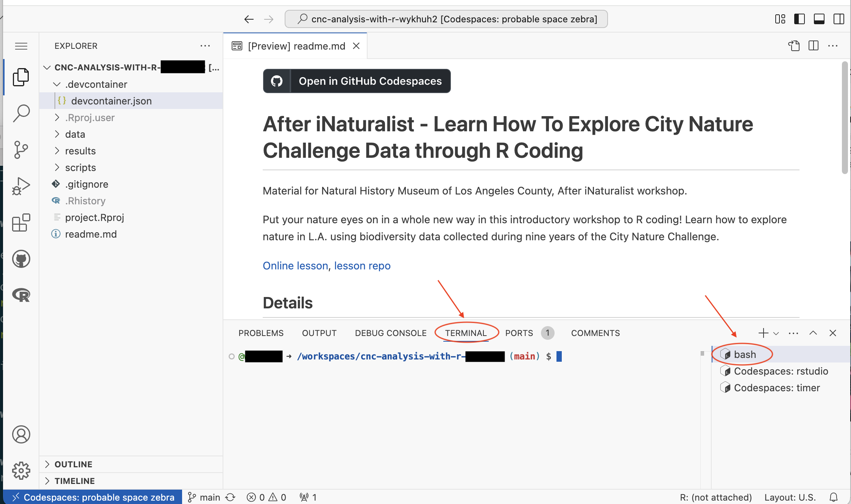Open notifications bell in status bar
851x504 pixels.
(834, 497)
